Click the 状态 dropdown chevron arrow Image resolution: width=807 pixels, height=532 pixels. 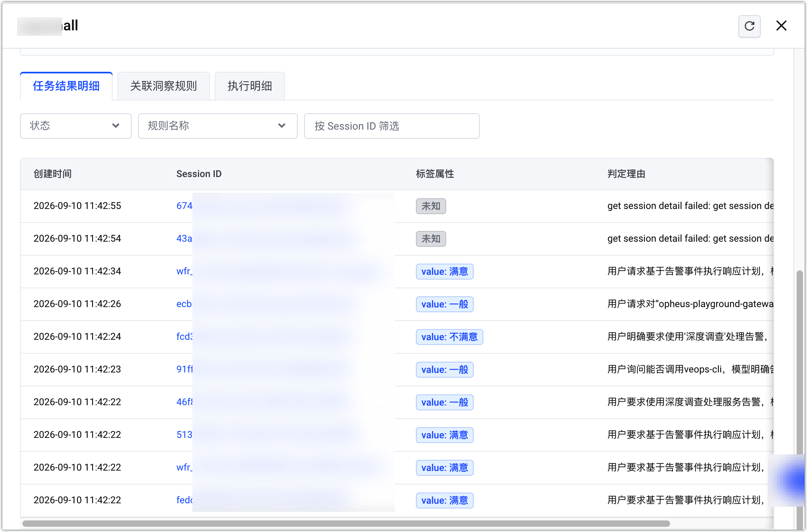116,126
